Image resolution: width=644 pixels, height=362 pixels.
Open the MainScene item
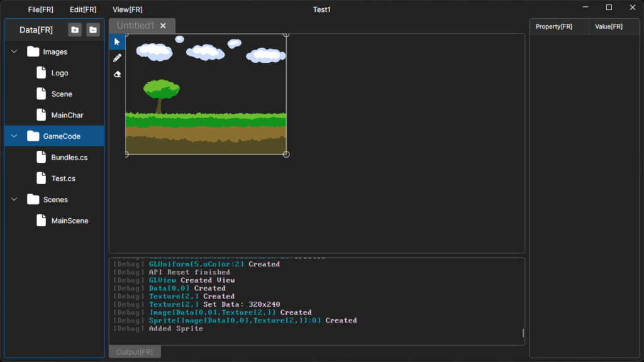click(x=69, y=221)
